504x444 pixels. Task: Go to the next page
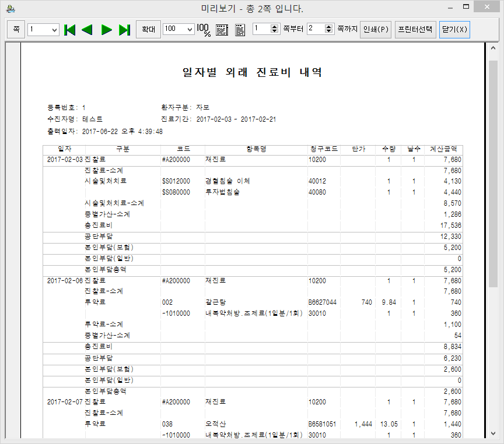pyautogui.click(x=106, y=29)
